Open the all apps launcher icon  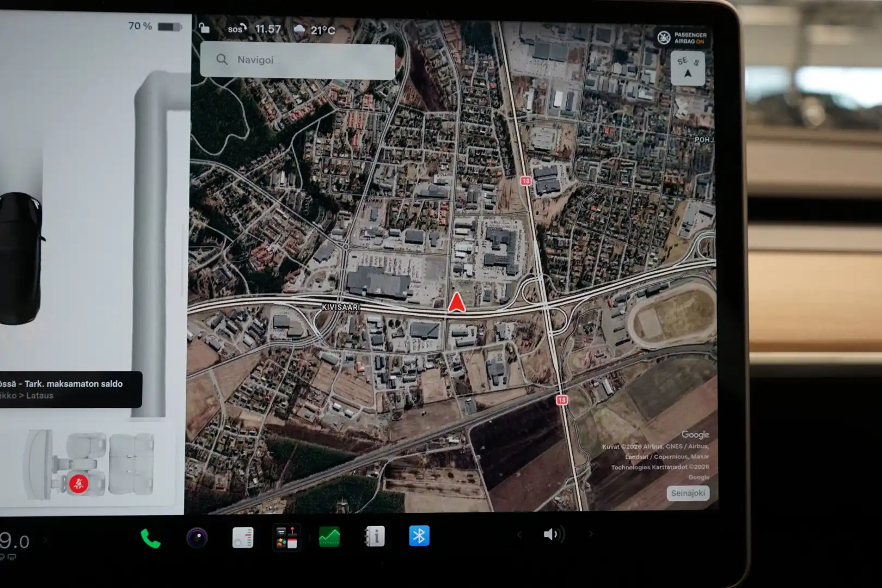[287, 537]
